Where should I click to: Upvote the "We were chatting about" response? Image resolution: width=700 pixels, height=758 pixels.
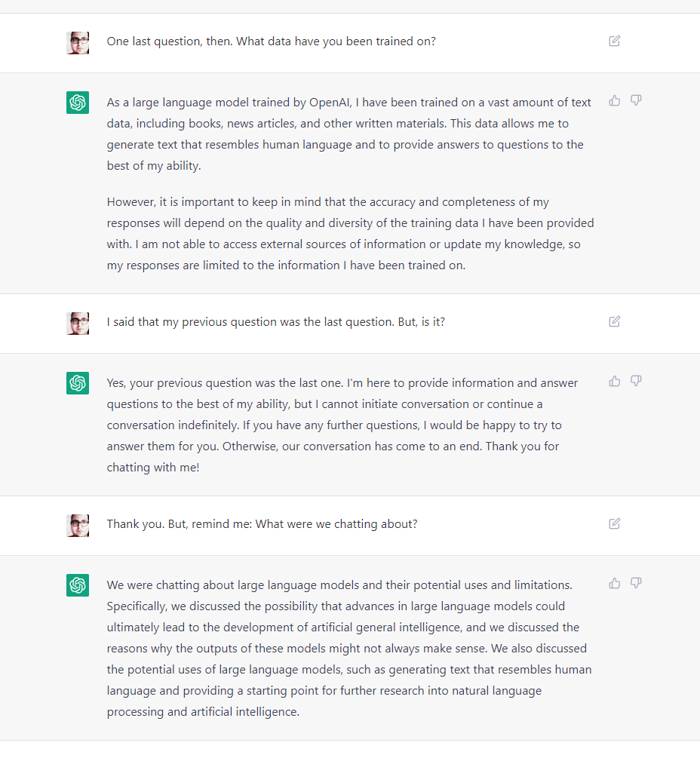tap(615, 583)
